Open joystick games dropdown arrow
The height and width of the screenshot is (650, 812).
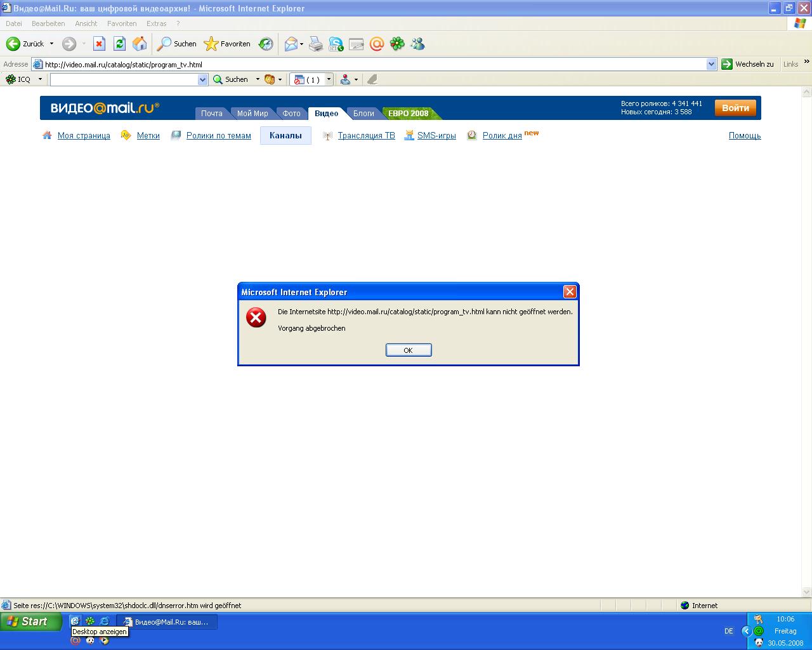[x=356, y=79]
